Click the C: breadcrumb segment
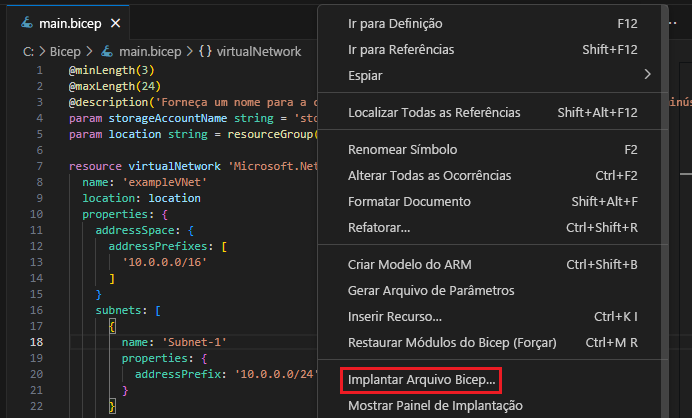 (28, 52)
